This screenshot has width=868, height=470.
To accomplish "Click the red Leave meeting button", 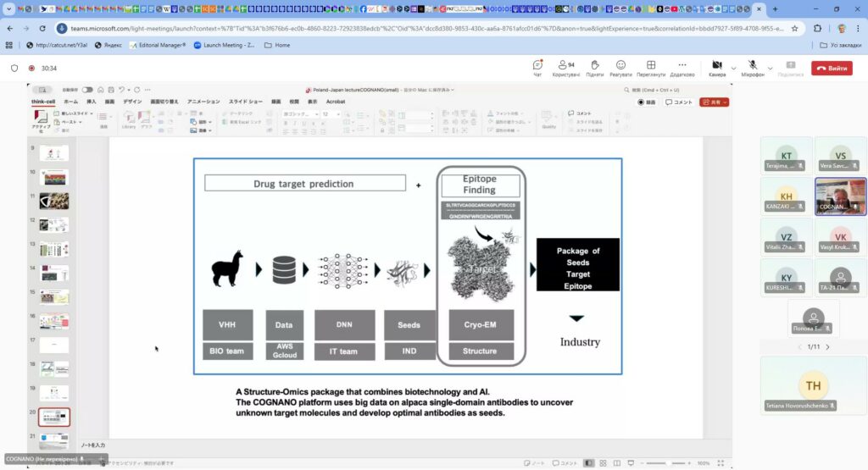I will [832, 68].
